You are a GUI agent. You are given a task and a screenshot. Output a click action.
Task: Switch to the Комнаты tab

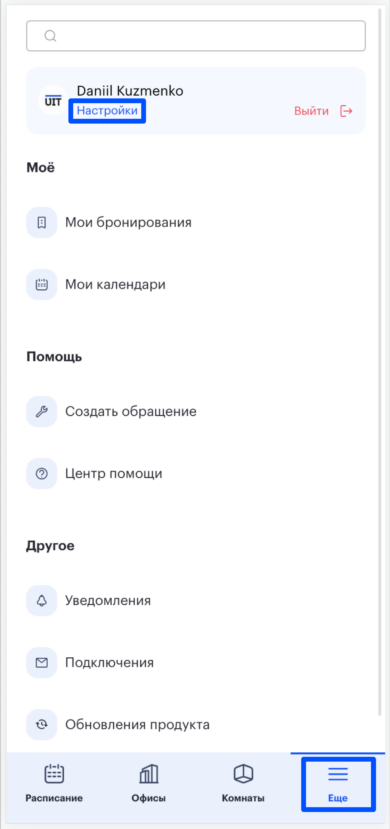[243, 784]
